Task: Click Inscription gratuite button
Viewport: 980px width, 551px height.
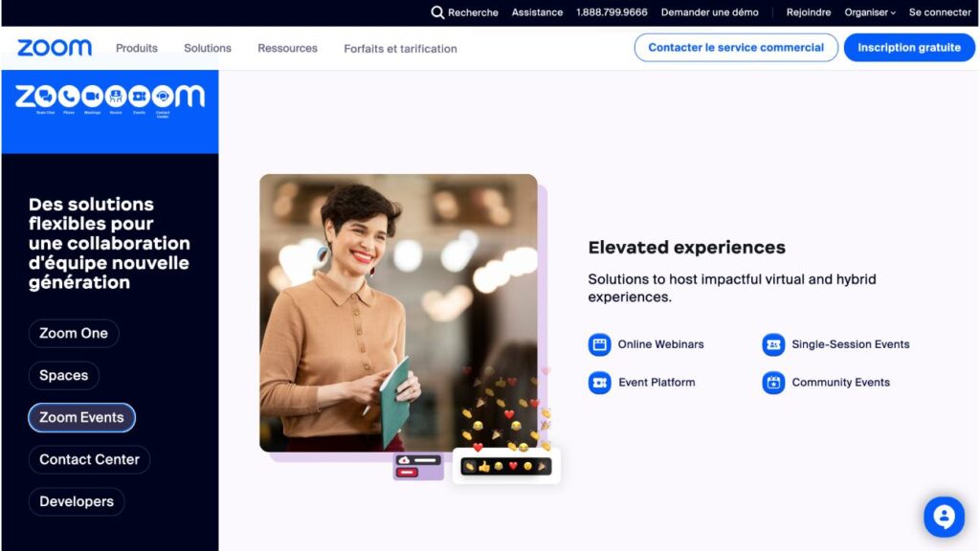Action: point(909,48)
